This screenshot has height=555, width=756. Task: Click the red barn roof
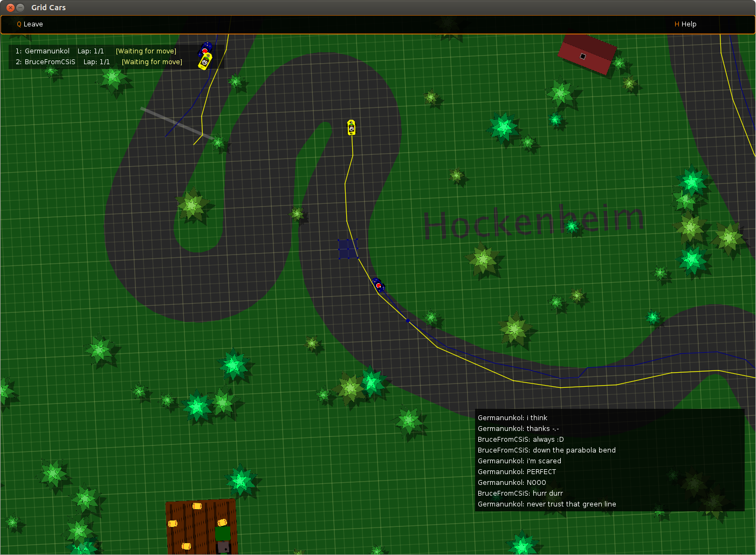587,53
